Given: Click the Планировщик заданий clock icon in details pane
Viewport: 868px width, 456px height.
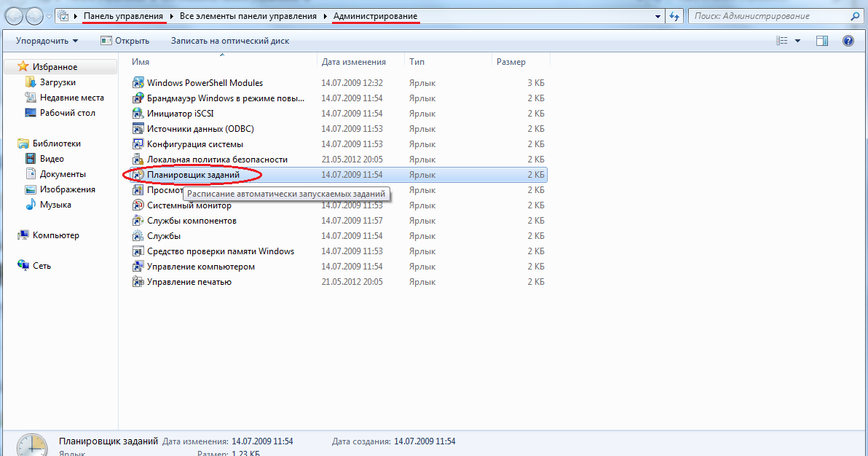Looking at the screenshot, I should [31, 445].
